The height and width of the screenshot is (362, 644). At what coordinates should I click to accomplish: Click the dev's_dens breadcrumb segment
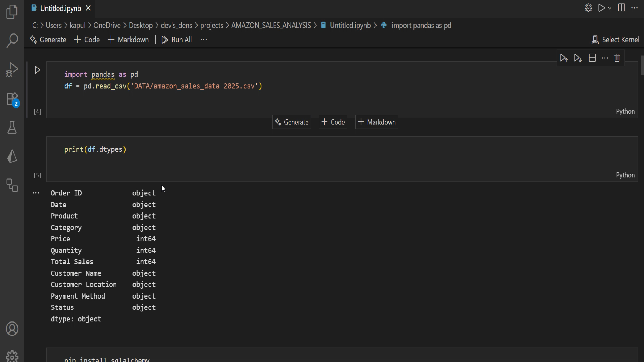(x=176, y=25)
